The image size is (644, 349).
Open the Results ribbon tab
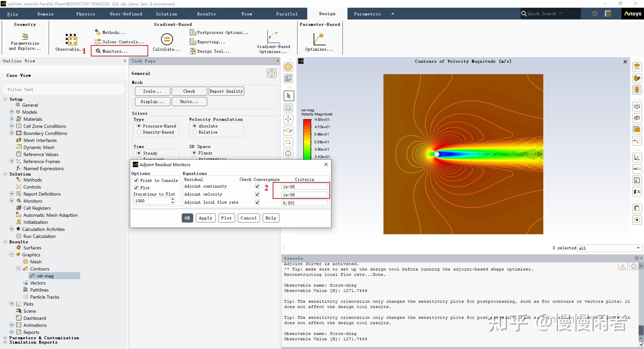(206, 14)
